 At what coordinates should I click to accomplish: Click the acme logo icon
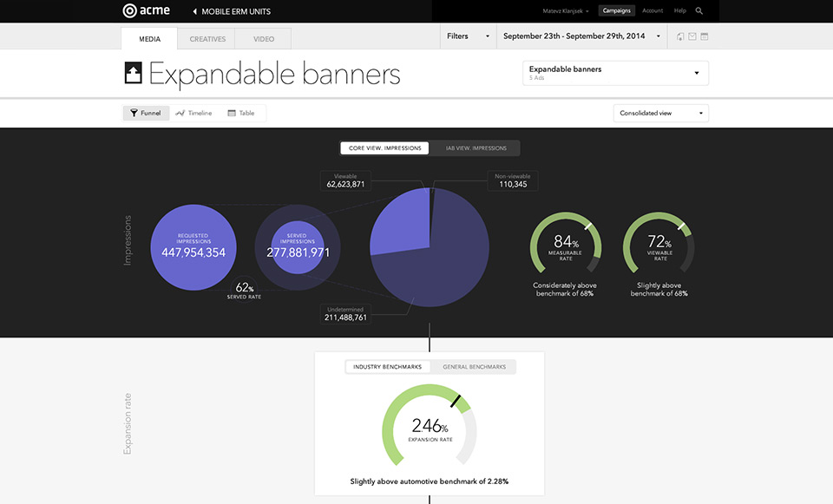point(129,10)
